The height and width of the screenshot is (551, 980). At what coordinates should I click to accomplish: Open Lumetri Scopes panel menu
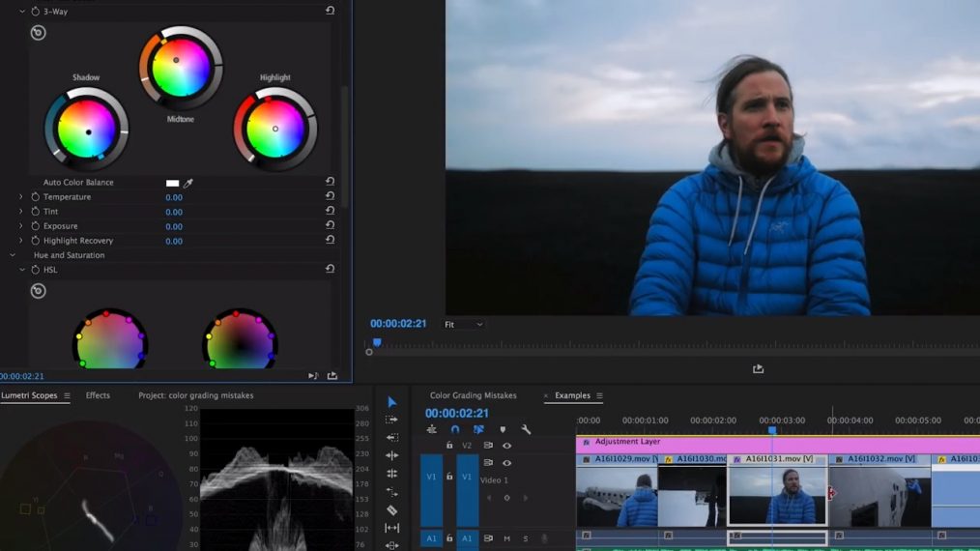point(67,395)
